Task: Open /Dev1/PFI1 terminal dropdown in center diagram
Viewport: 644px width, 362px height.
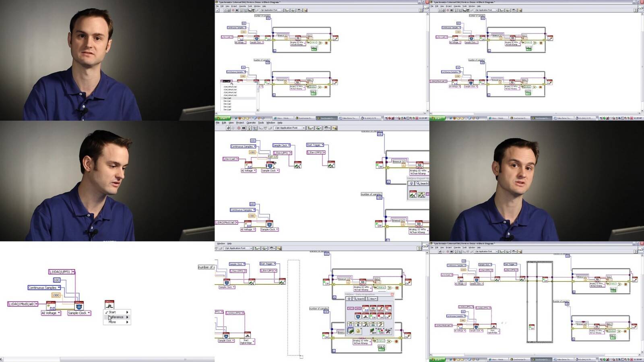Action: [x=283, y=153]
